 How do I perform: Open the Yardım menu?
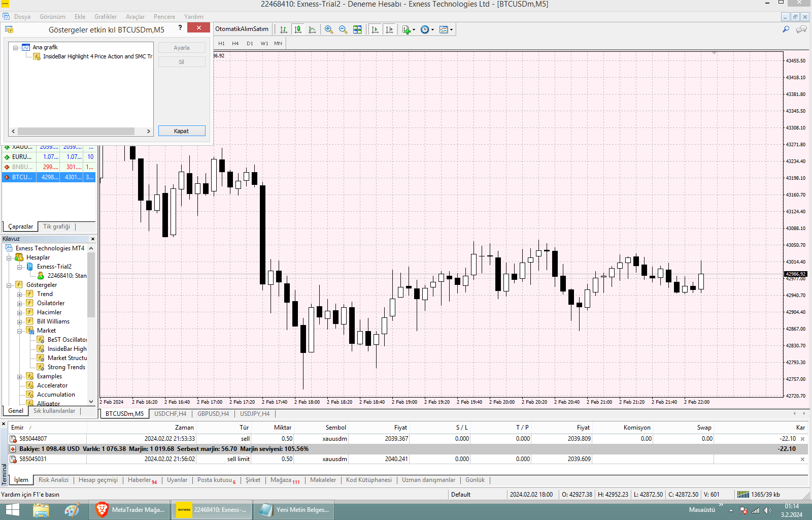193,17
